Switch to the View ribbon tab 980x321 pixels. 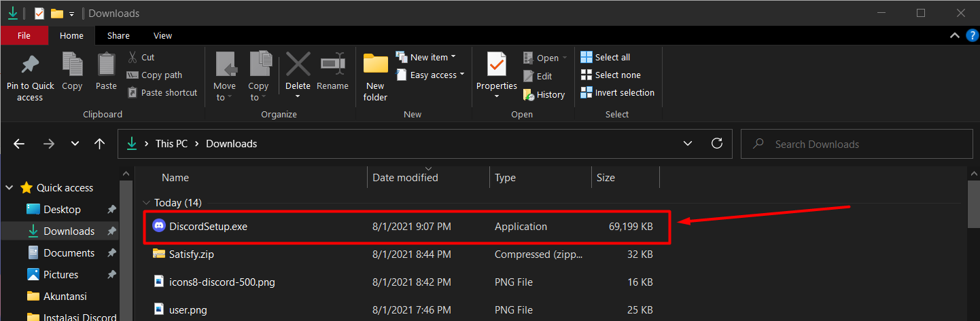click(x=163, y=36)
